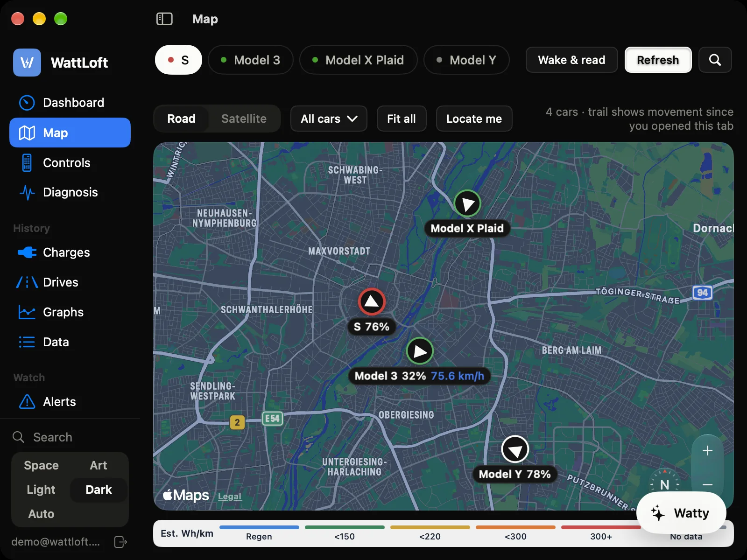This screenshot has width=747, height=560.
Task: Open the Apple Maps Legal link
Action: pyautogui.click(x=230, y=497)
